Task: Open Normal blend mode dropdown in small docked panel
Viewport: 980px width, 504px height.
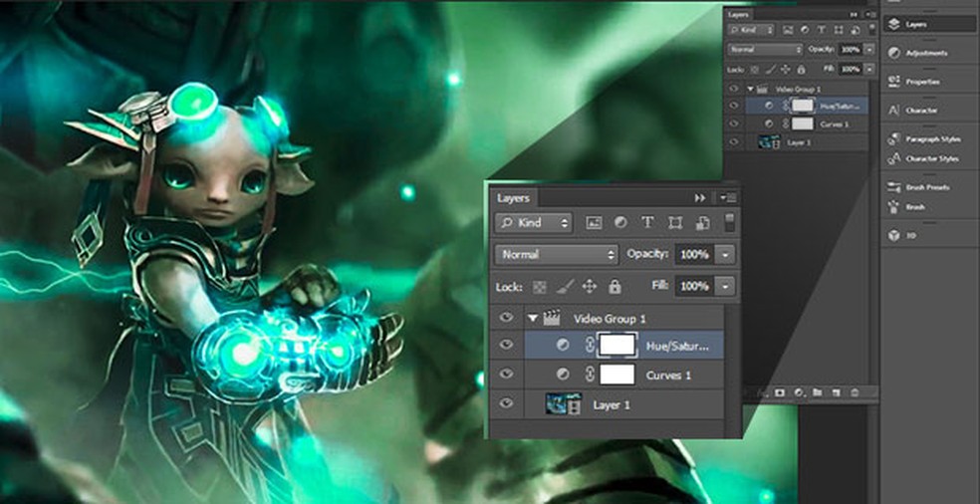Action: click(765, 50)
